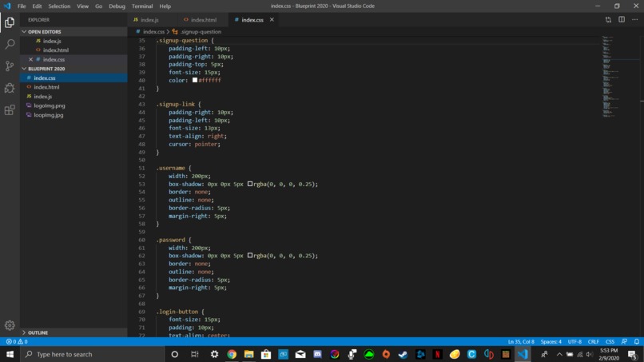The width and height of the screenshot is (644, 362).
Task: Open the Manage gear in activity bar
Action: pyautogui.click(x=10, y=325)
